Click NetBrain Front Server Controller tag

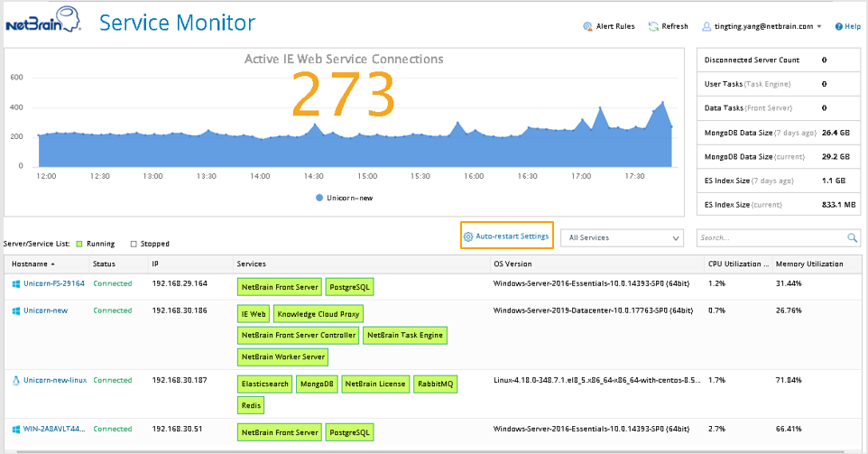[299, 335]
